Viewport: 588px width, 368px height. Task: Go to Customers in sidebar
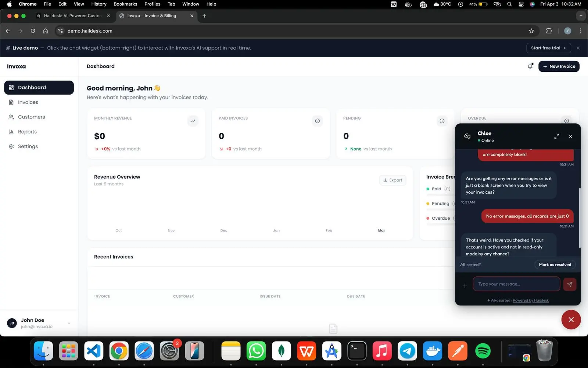pyautogui.click(x=39, y=117)
